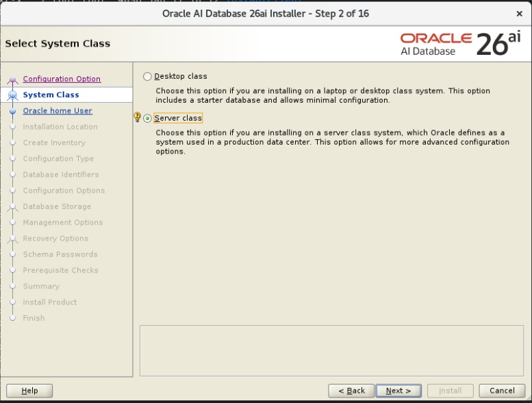Image resolution: width=532 pixels, height=403 pixels.
Task: Click the Server class description text
Action: tap(332, 142)
